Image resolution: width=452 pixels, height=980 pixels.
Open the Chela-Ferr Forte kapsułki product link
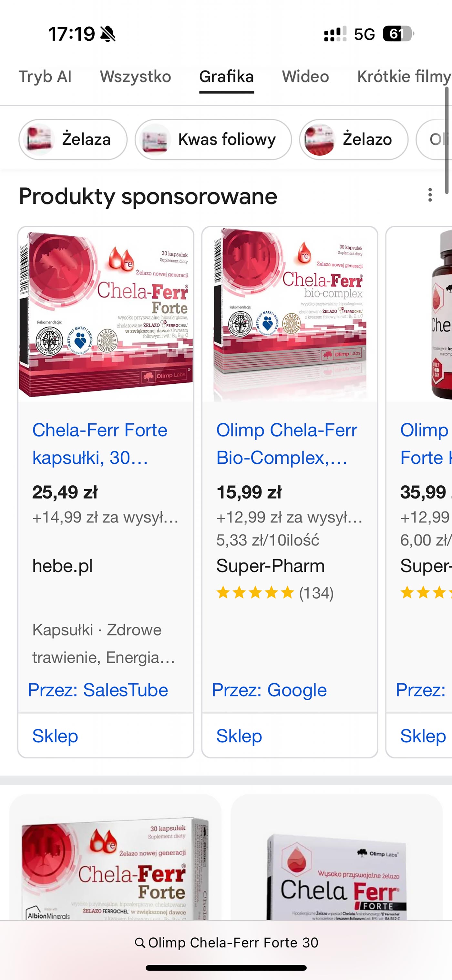point(100,444)
